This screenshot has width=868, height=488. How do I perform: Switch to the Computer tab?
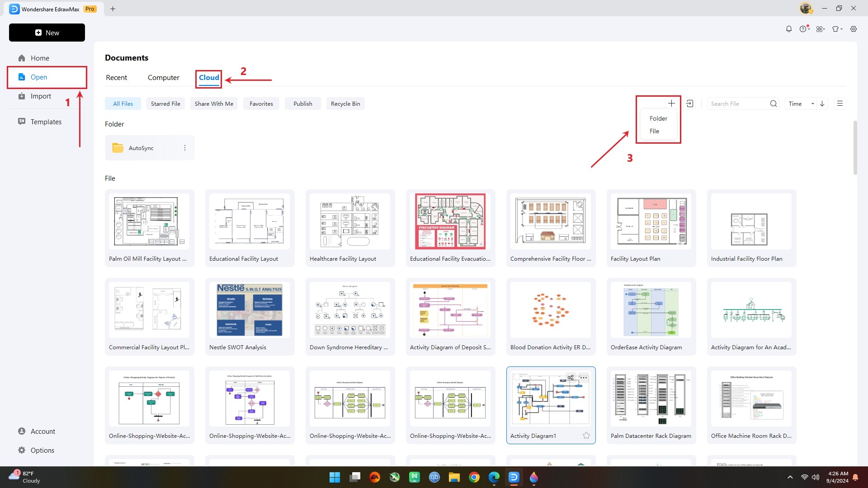tap(163, 78)
